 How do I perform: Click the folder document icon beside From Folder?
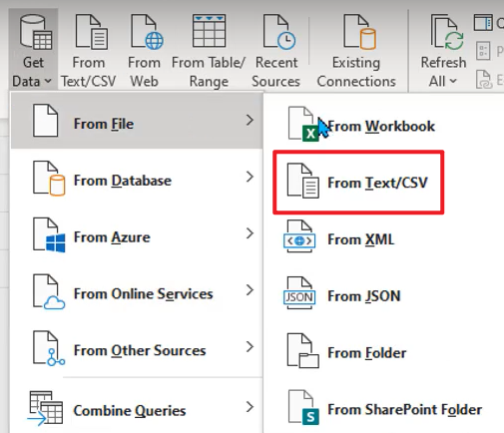[x=303, y=350]
